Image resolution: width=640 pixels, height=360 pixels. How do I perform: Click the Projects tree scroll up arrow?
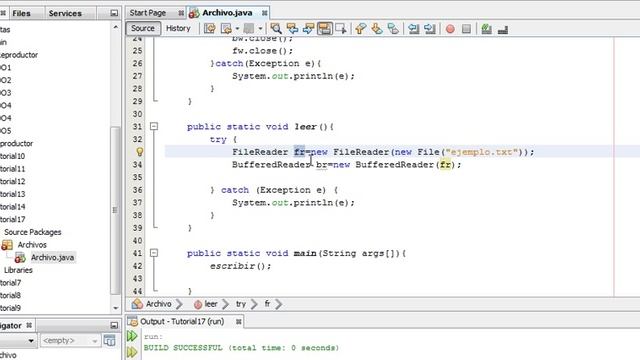click(x=116, y=27)
